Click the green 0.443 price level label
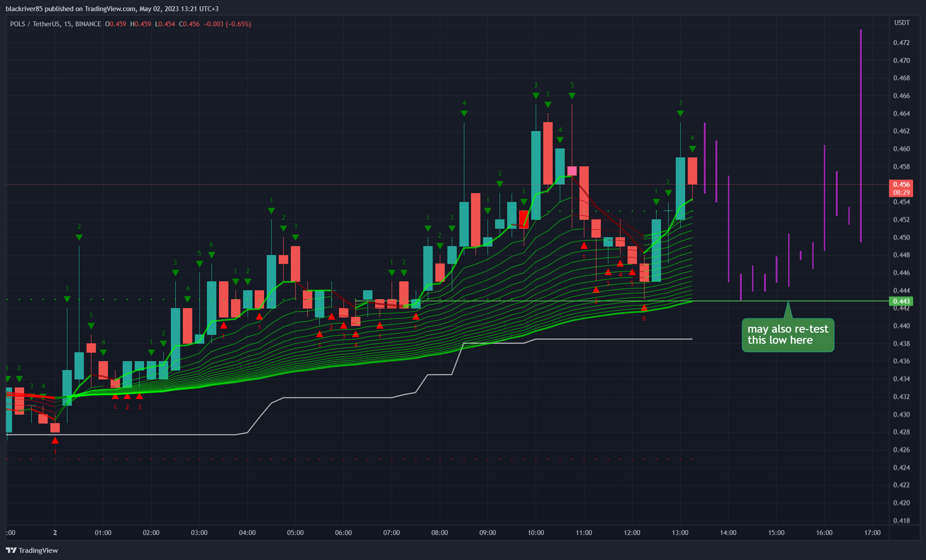Image resolution: width=926 pixels, height=560 pixels. click(901, 301)
